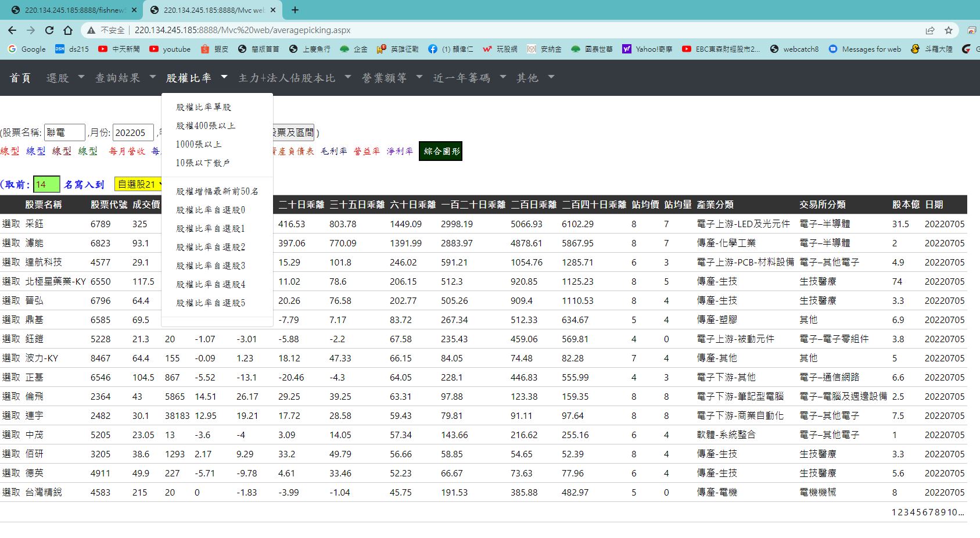Click 選取 for the 倫飛 row
Image resolution: width=980 pixels, height=538 pixels.
[x=11, y=396]
